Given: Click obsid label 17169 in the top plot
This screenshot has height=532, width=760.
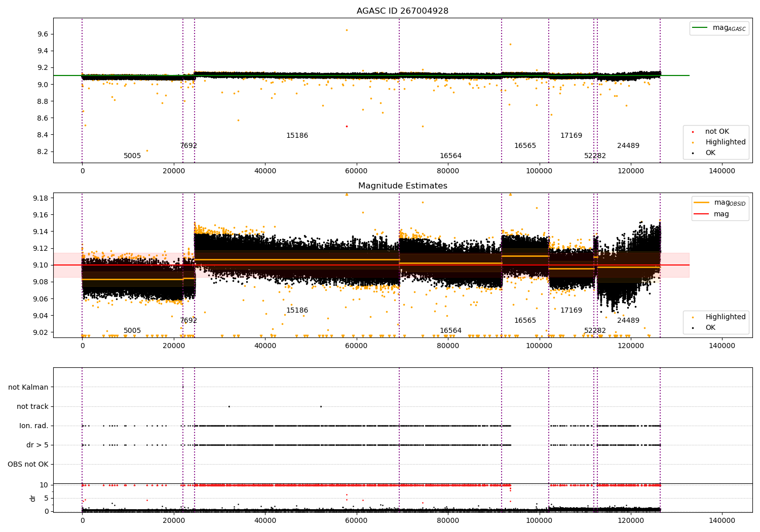Looking at the screenshot, I should click(571, 136).
